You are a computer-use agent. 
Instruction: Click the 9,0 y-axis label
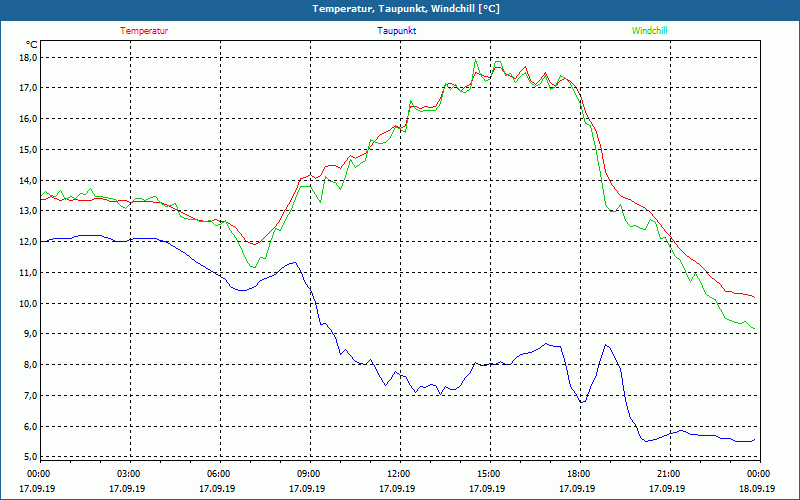(31, 334)
